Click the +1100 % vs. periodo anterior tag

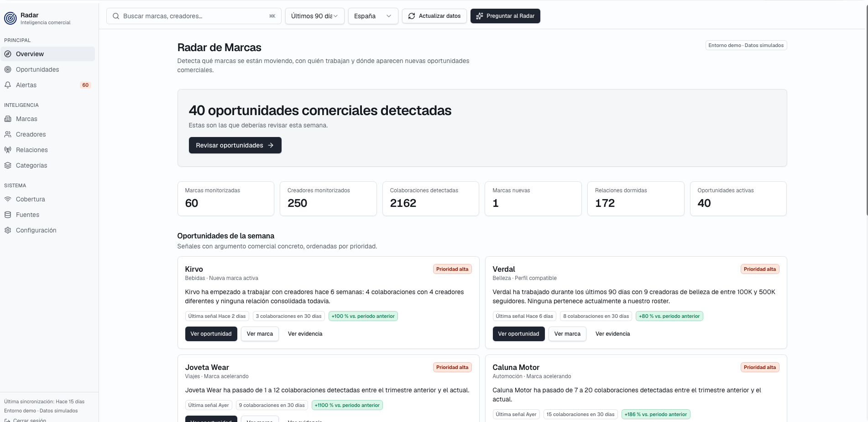pyautogui.click(x=347, y=405)
